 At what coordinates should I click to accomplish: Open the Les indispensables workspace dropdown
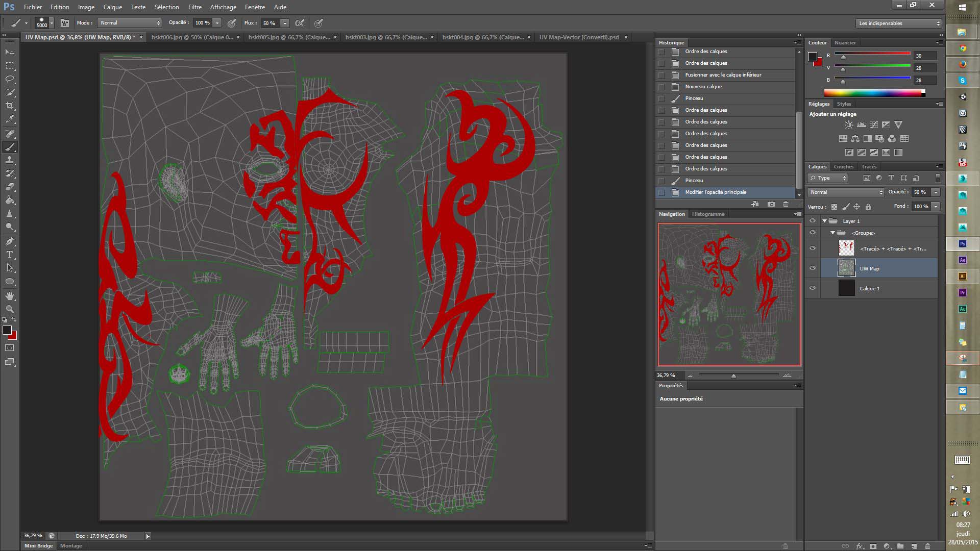tap(898, 23)
